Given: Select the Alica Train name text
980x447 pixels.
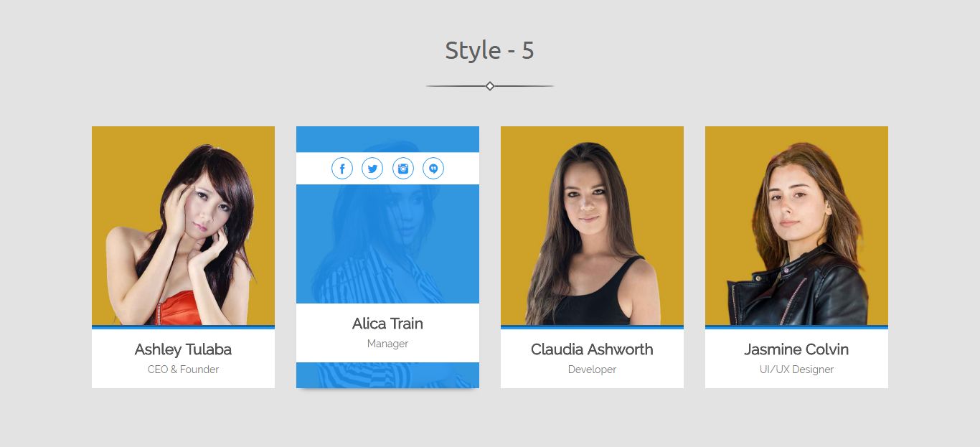Looking at the screenshot, I should point(387,324).
